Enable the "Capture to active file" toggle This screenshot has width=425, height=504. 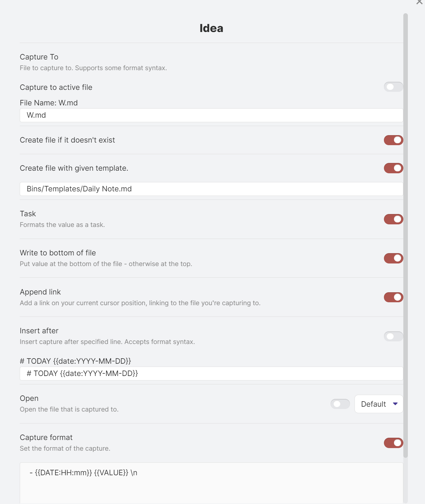tap(393, 87)
